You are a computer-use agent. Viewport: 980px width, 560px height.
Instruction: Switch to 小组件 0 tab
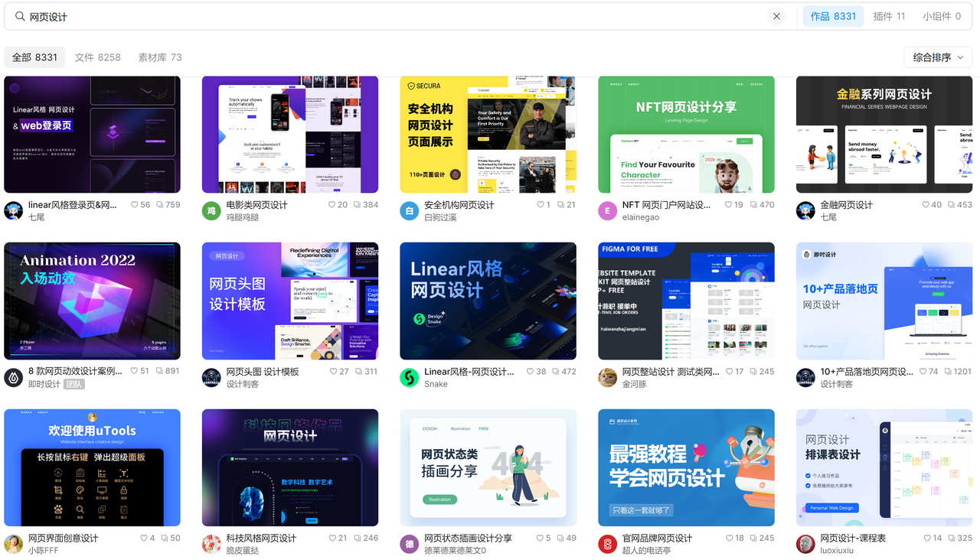point(941,16)
